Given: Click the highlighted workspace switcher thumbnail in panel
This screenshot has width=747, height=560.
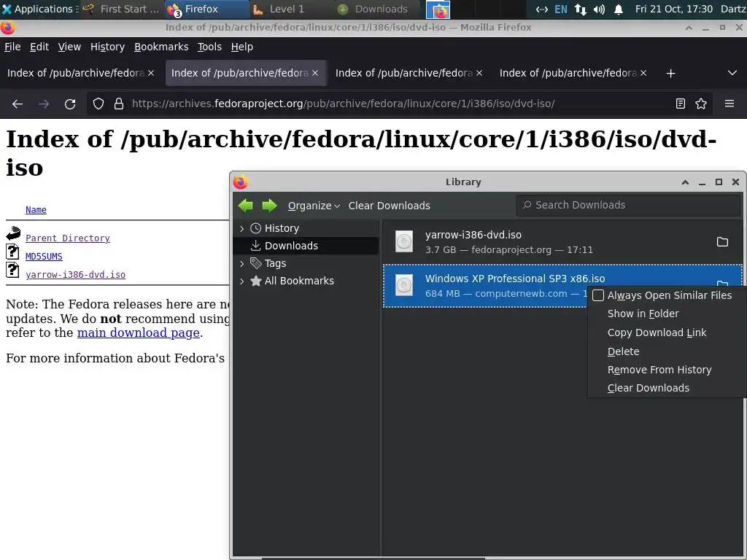Looking at the screenshot, I should click(438, 9).
